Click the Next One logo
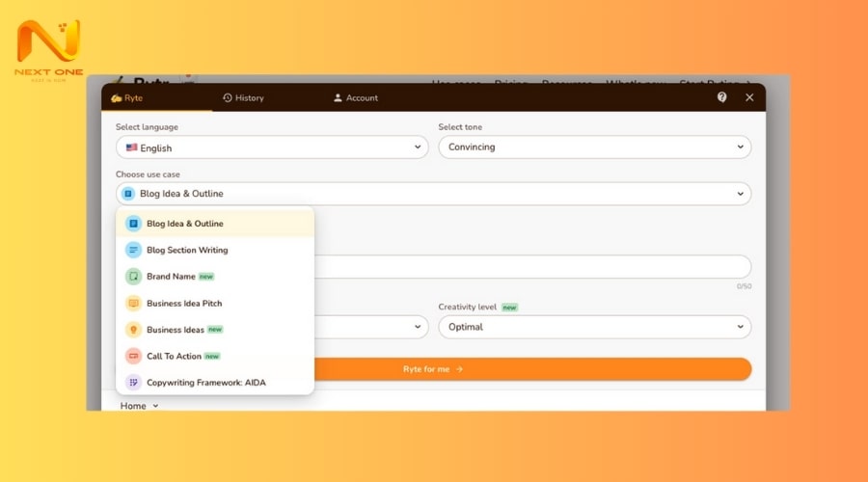 point(49,50)
